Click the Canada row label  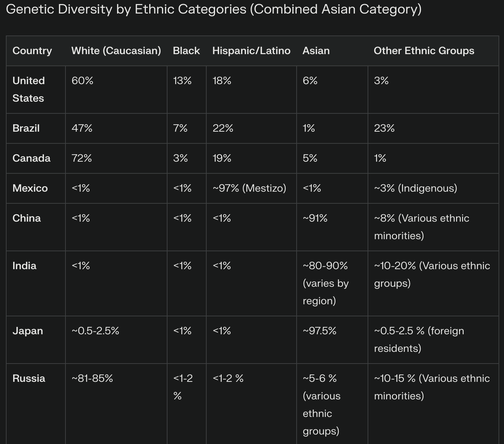coord(31,158)
